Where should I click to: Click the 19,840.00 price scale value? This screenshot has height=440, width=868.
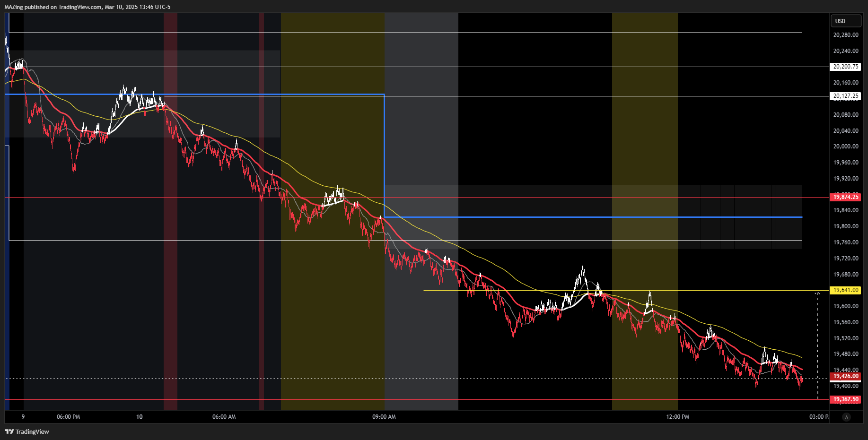tap(846, 210)
